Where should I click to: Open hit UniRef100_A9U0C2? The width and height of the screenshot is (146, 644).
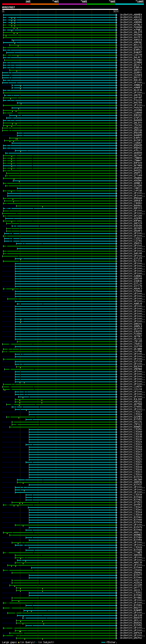tap(131, 17)
